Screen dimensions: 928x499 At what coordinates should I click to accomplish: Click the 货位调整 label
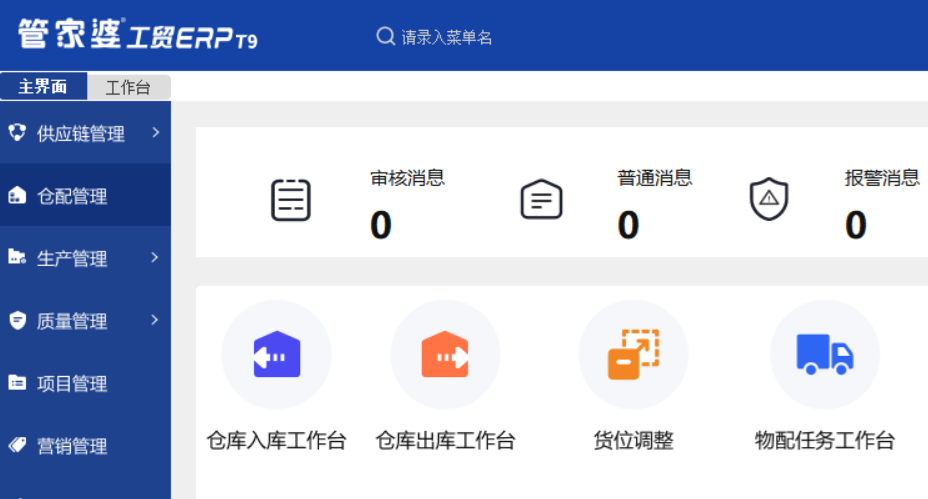click(633, 440)
